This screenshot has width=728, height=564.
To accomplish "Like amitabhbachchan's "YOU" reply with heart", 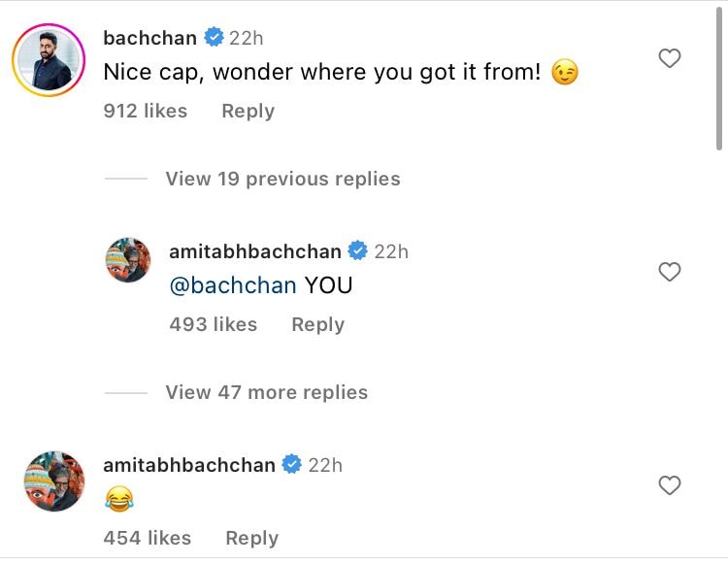I will [x=669, y=273].
